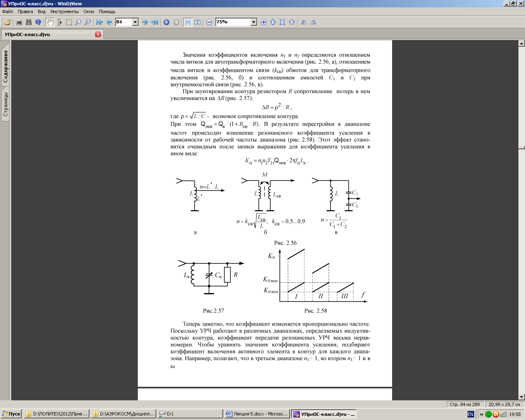Image resolution: width=525 pixels, height=420 pixels.
Task: Click the Open file folder icon
Action: [x=7, y=22]
